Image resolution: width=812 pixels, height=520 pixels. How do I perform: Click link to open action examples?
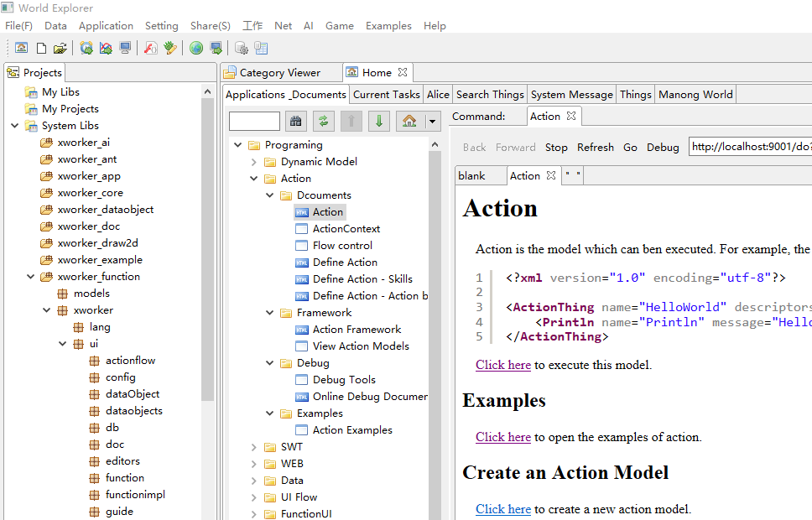coord(502,437)
